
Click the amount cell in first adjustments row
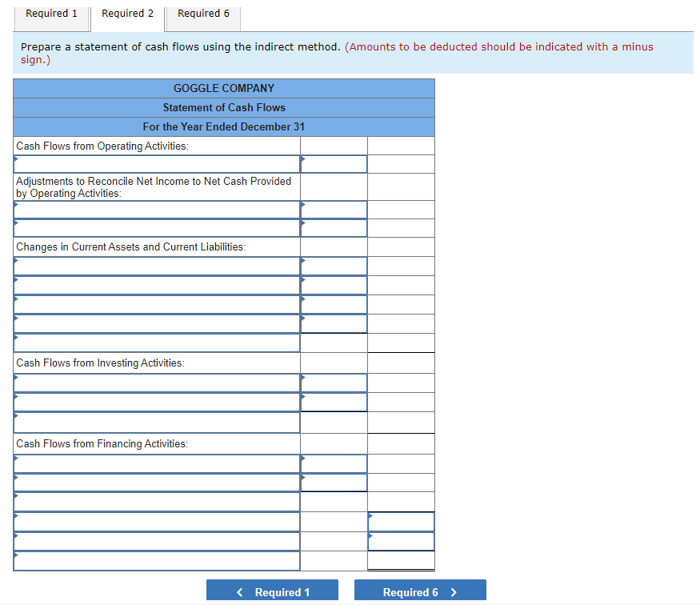pos(334,210)
